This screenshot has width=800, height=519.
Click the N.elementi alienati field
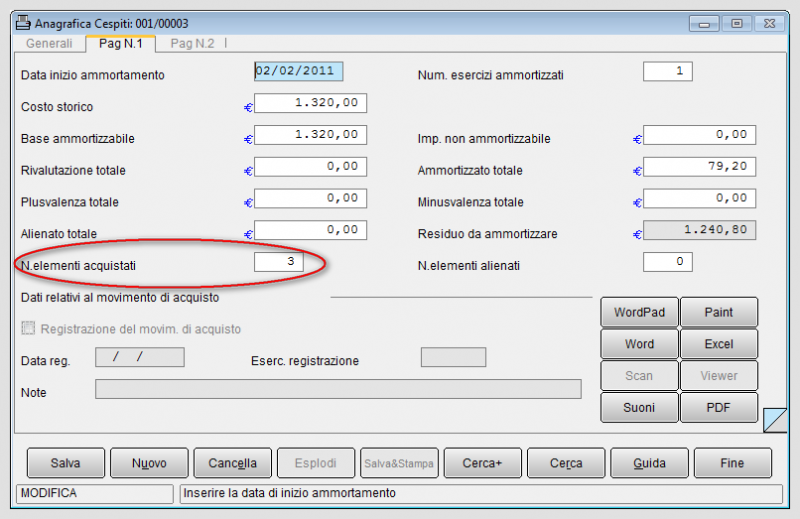(667, 262)
